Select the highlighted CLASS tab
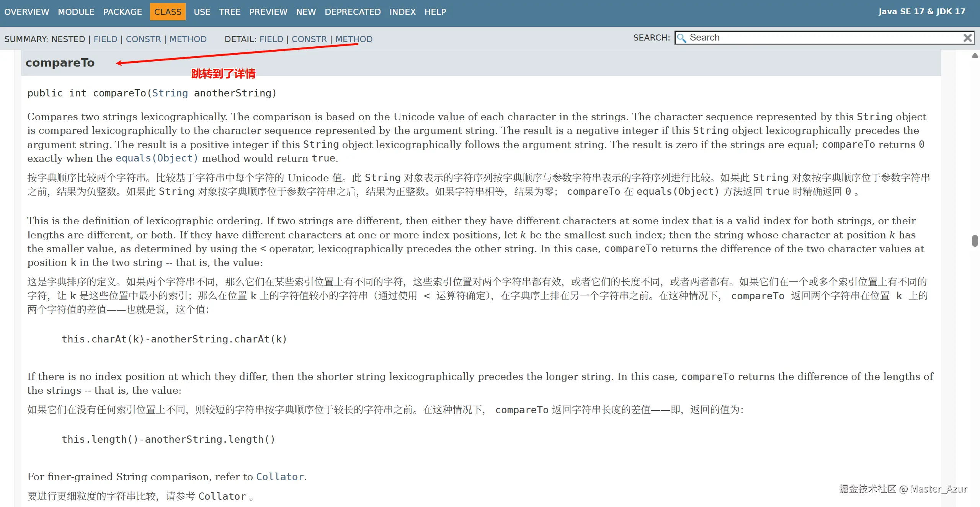The height and width of the screenshot is (507, 980). [168, 12]
